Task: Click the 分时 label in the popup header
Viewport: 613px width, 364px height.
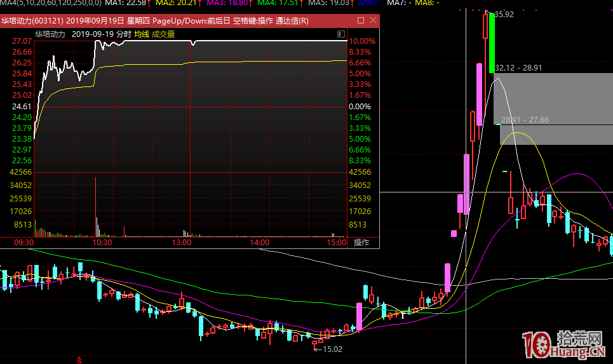Action: [123, 34]
